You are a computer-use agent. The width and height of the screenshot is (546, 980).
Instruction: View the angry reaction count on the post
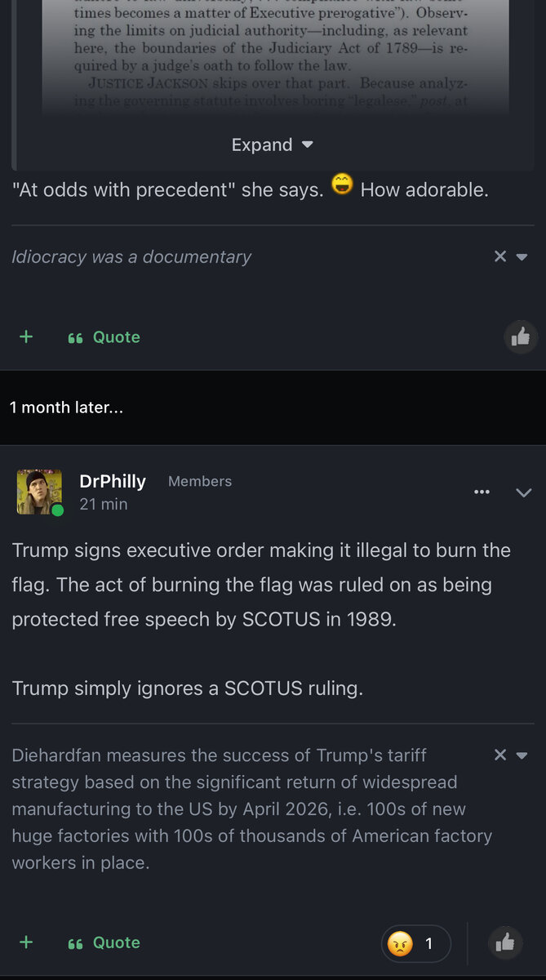click(x=415, y=944)
